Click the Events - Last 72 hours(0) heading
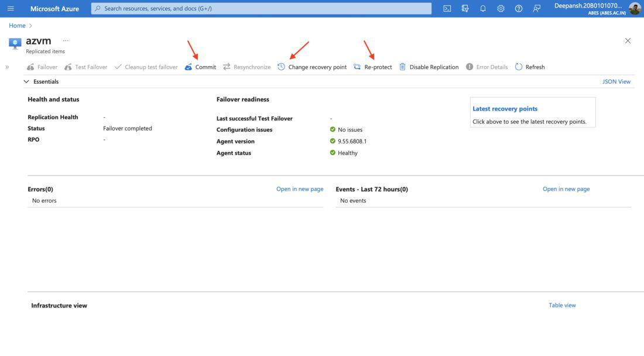Screen dimensions: 644x356 coord(372,189)
